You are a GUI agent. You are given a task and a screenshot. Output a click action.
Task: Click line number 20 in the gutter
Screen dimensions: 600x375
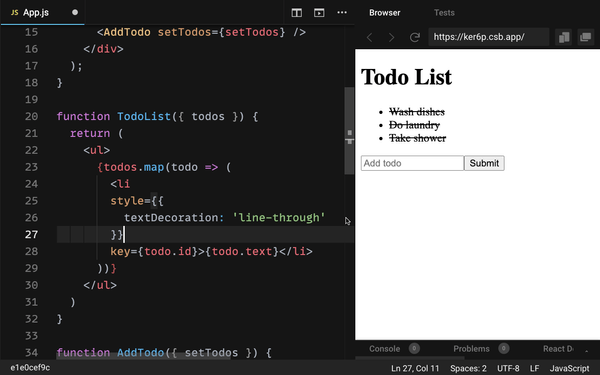coord(31,116)
